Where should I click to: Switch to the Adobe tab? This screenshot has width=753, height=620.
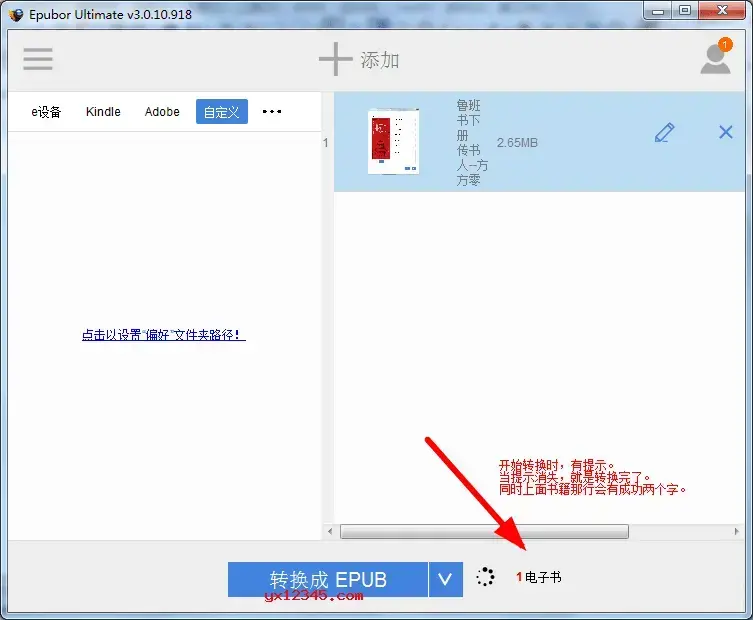162,112
